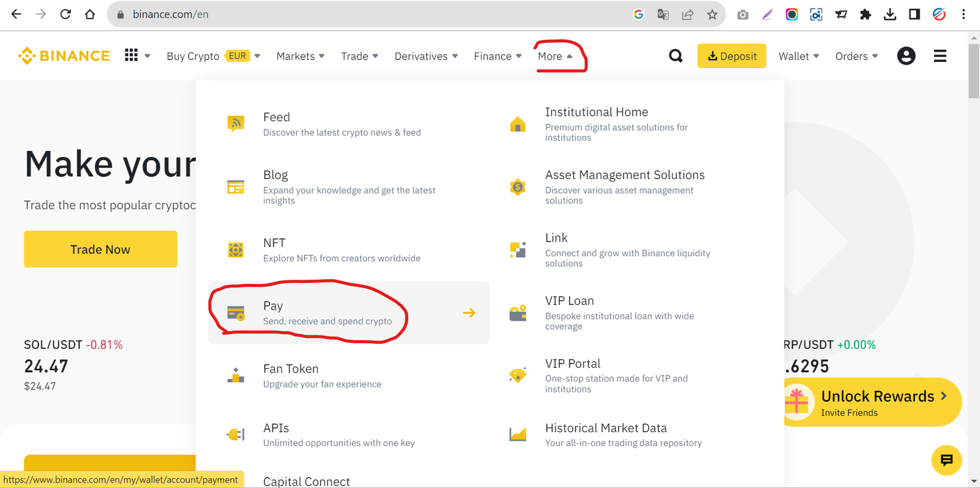Click the arrow in the Pay row

coord(469,313)
